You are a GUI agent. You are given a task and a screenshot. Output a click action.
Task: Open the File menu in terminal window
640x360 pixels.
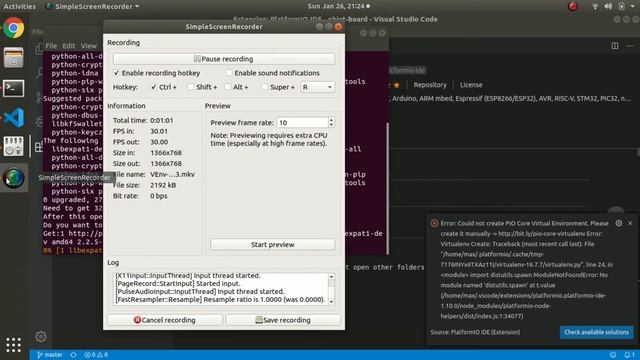click(x=51, y=46)
